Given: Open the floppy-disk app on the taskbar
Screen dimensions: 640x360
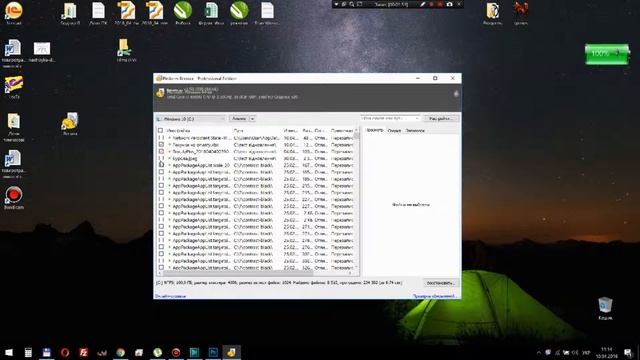Looking at the screenshot, I should [46, 352].
